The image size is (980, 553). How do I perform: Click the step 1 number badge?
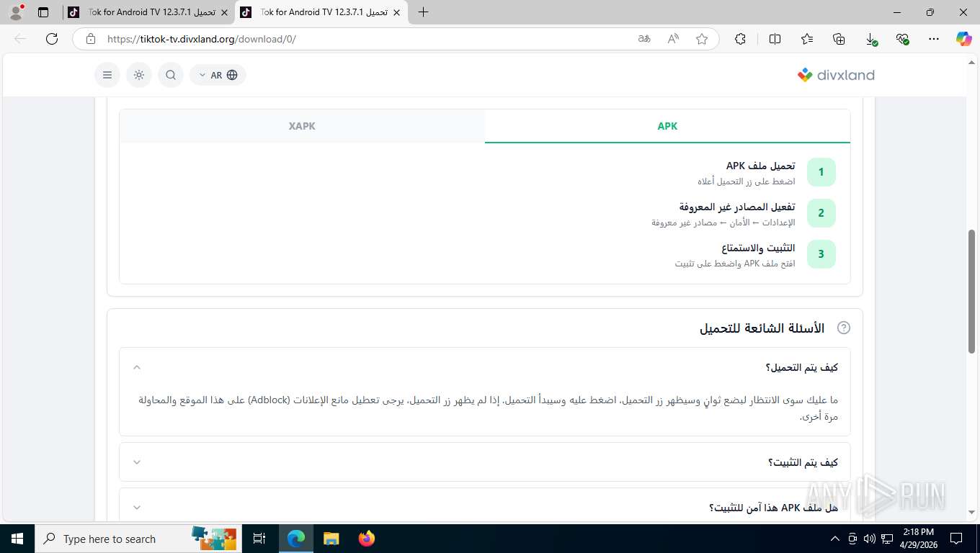coord(821,172)
